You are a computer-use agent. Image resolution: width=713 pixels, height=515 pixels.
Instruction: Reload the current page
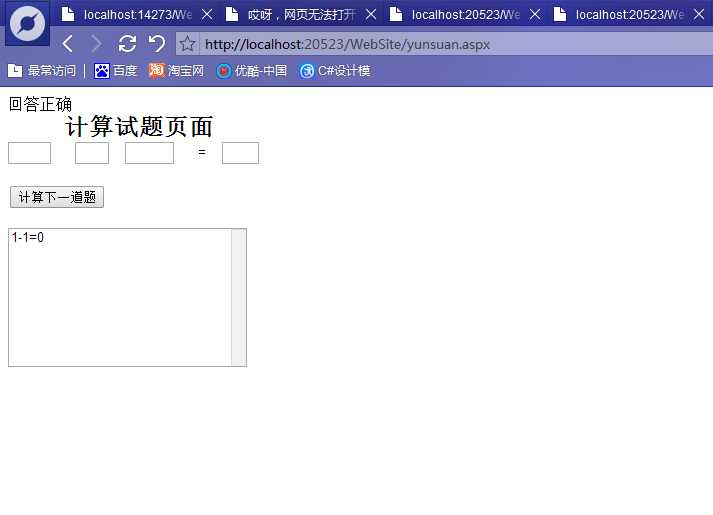127,44
